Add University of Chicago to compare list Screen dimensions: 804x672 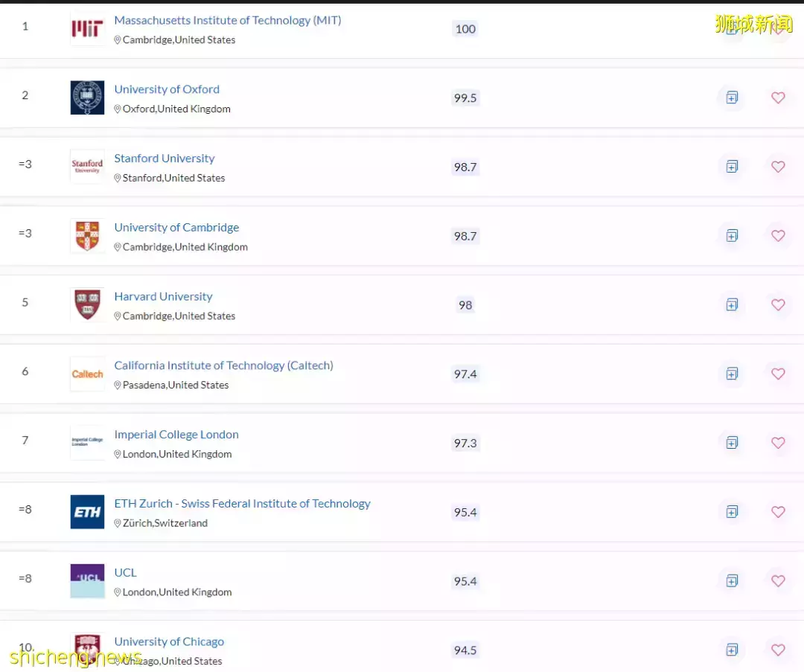pos(732,650)
